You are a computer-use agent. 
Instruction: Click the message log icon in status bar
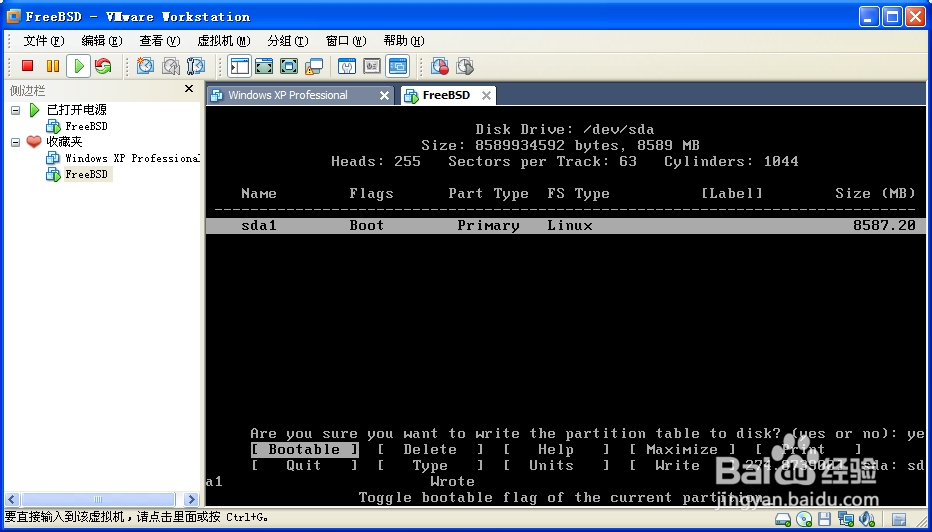899,520
